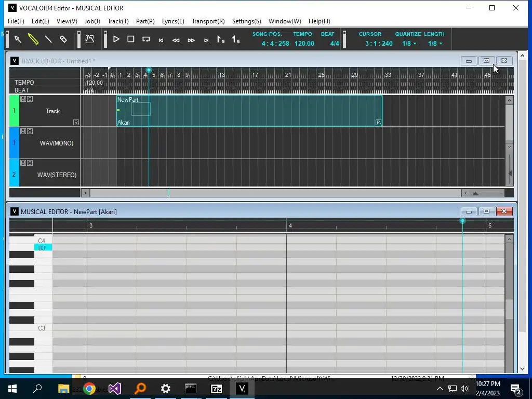Open the Settings(S) menu
The image size is (532, 399).
pos(247,21)
